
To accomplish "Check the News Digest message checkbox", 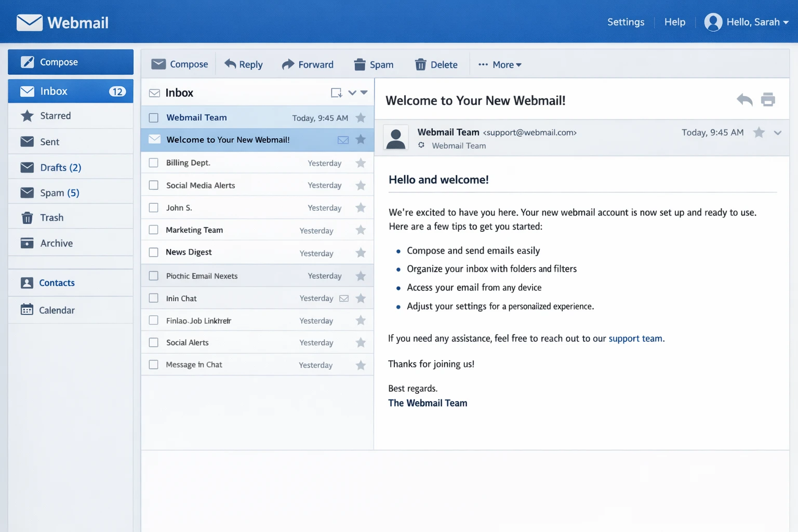I will 154,252.
